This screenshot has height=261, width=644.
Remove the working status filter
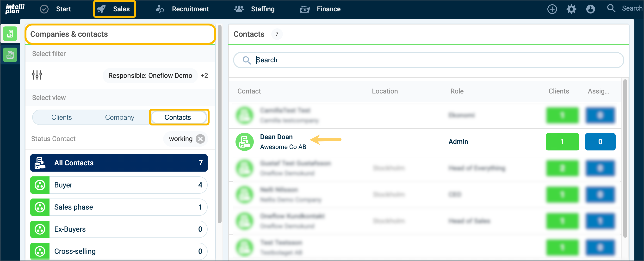(x=200, y=139)
